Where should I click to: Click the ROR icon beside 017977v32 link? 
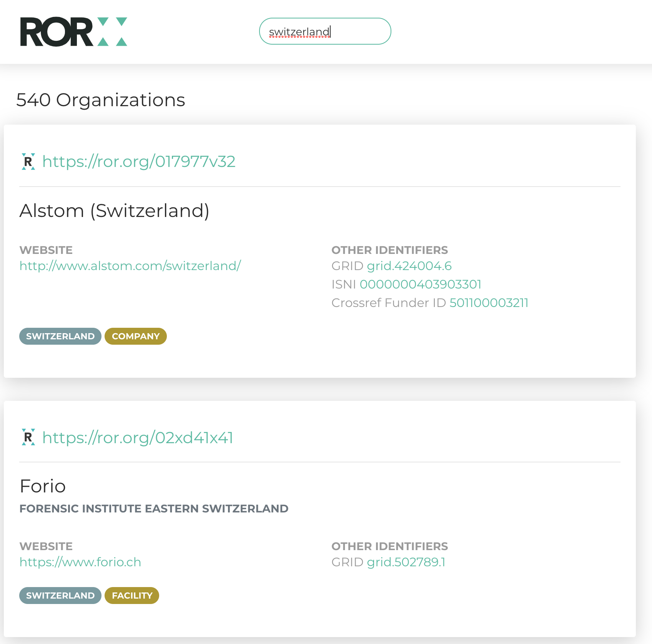28,162
